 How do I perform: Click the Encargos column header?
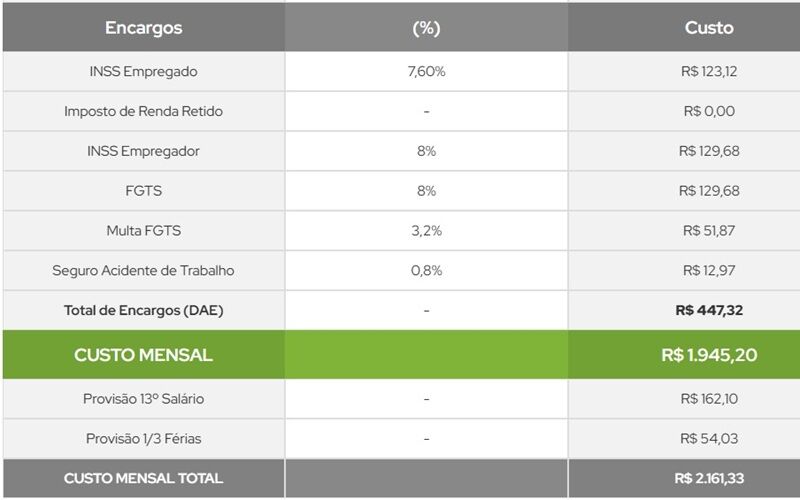[143, 28]
